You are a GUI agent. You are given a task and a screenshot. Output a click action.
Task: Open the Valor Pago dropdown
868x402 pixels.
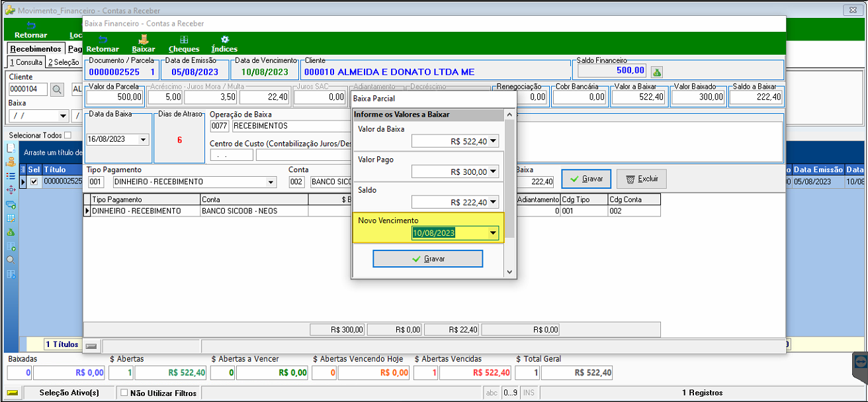coord(494,172)
